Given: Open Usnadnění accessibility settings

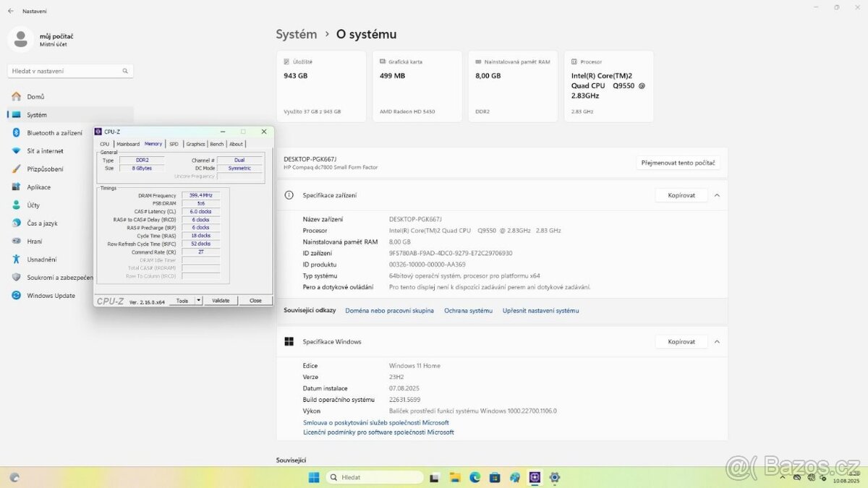Looking at the screenshot, I should 42,260.
